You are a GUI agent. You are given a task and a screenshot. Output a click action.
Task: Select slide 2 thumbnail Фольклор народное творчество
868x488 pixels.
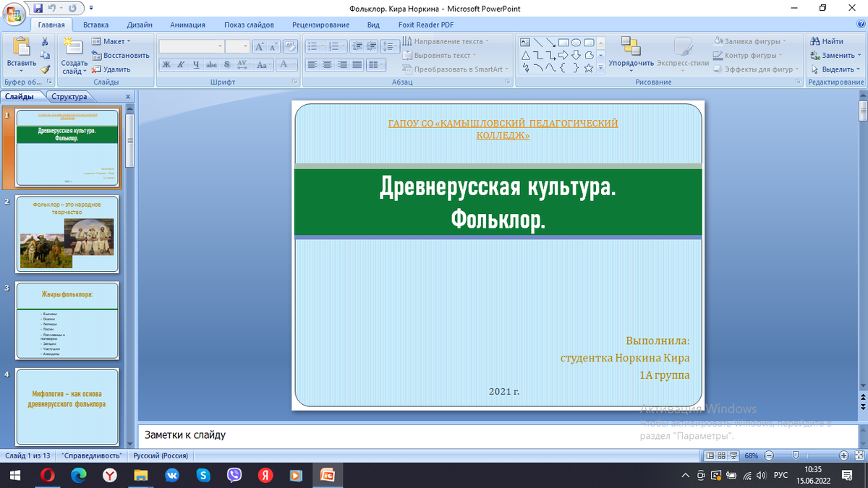coord(67,234)
